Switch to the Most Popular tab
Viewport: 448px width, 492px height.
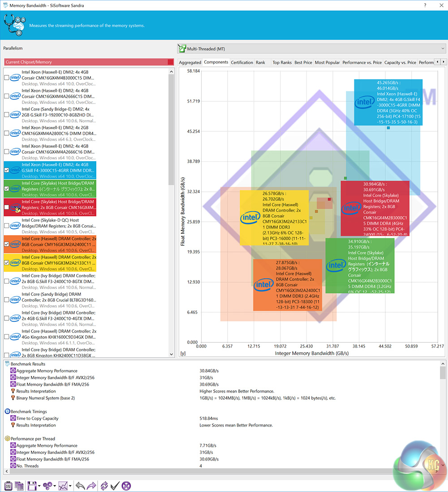(327, 62)
